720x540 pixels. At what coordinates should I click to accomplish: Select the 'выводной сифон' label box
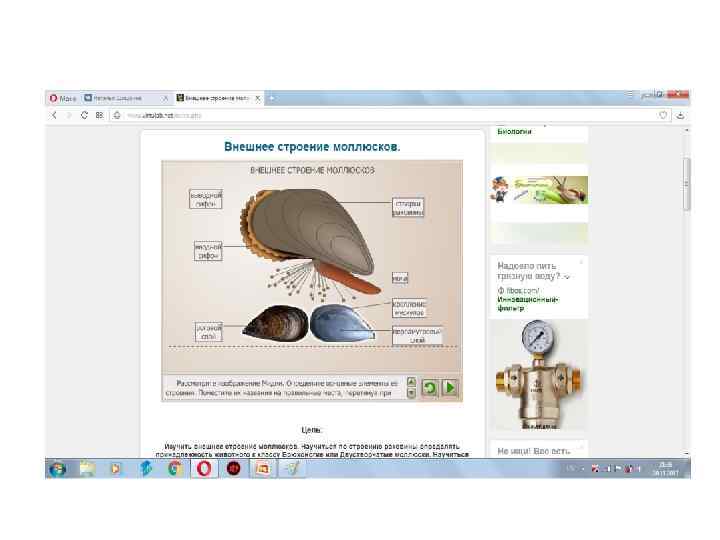tap(206, 199)
